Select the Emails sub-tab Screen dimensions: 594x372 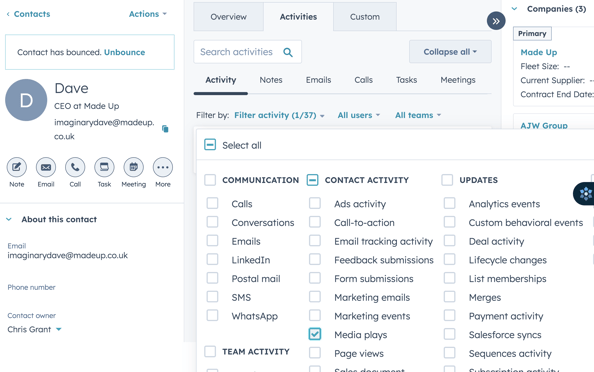319,80
